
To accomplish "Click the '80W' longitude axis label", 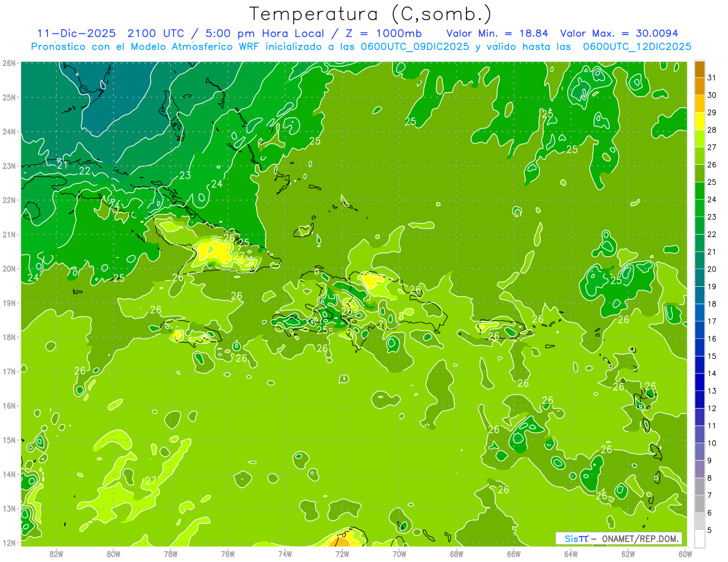I will pos(113,554).
